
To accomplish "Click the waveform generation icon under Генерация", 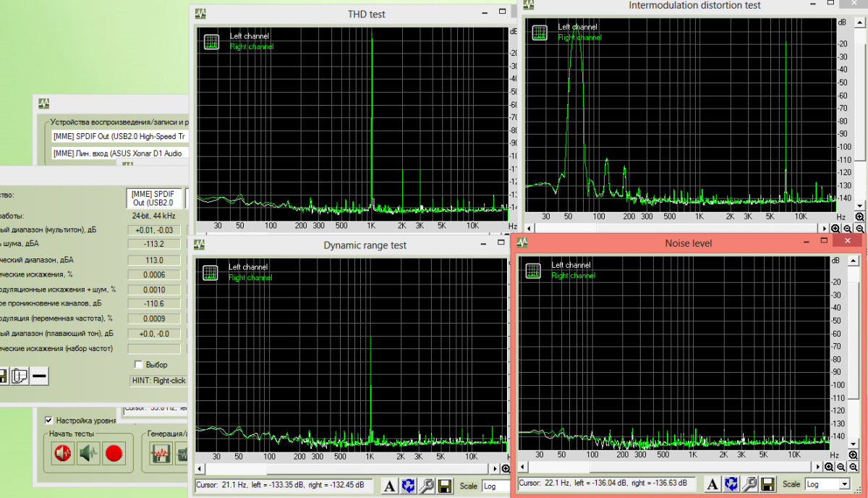I will pyautogui.click(x=160, y=454).
